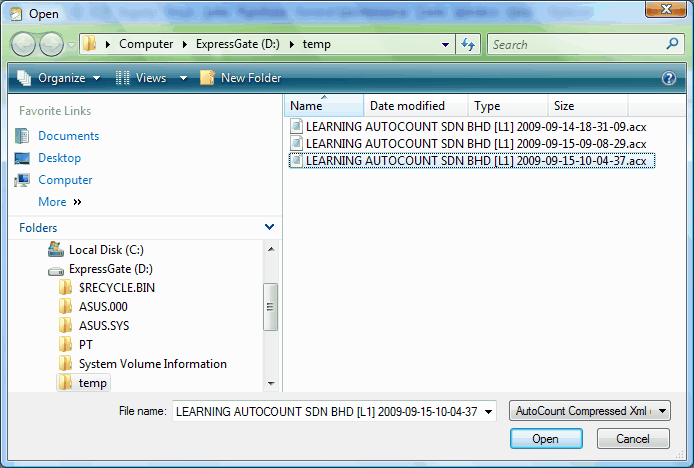The width and height of the screenshot is (694, 468).
Task: Open AutoCount Compressed Xml file type dropdown
Action: pyautogui.click(x=590, y=411)
